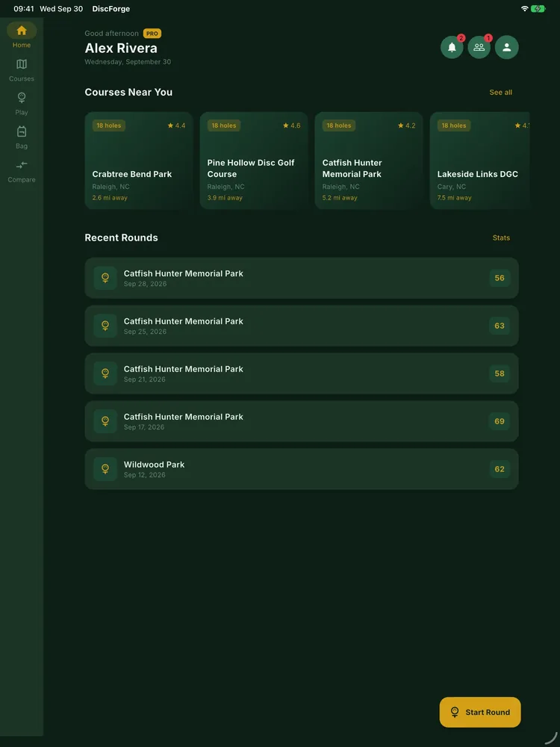This screenshot has width=560, height=747.
Task: Click the basket icon on the Sep 28 round
Action: coord(105,278)
